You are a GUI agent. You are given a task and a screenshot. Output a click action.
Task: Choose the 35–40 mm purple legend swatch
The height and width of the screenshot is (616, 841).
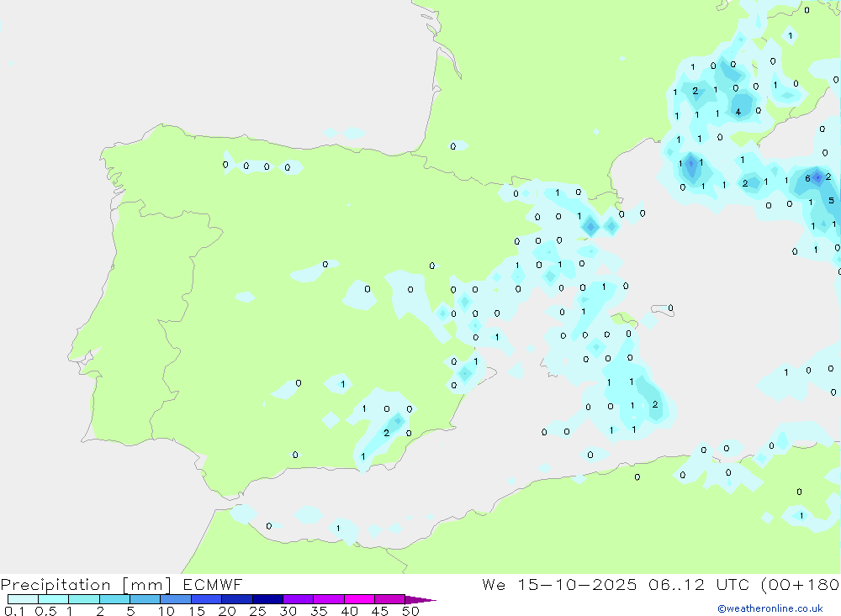coord(329,599)
